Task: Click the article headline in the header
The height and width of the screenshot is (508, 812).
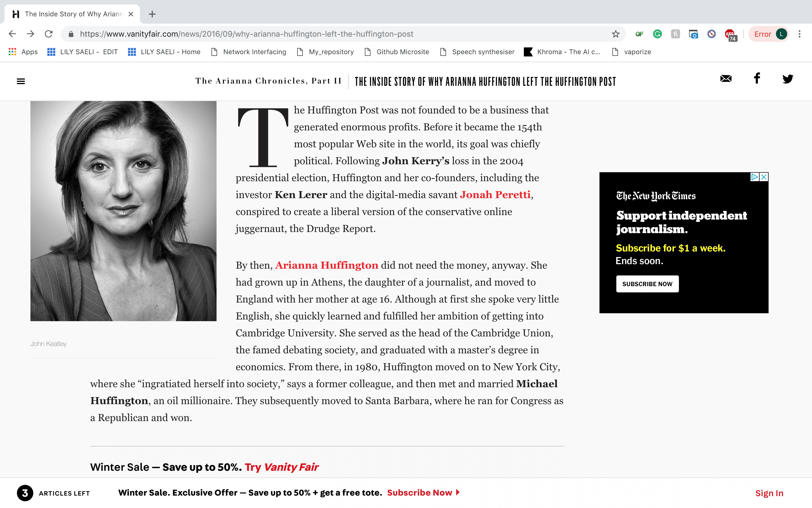Action: (x=485, y=82)
